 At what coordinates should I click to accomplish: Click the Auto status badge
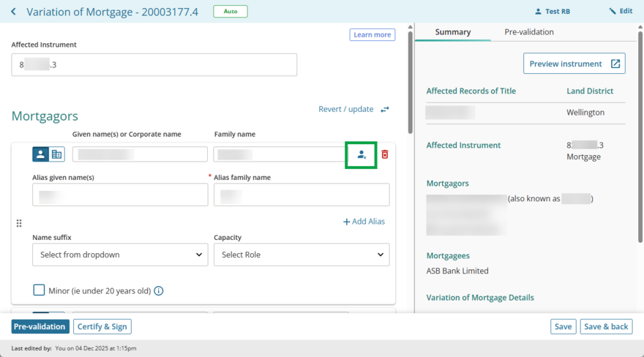click(231, 12)
